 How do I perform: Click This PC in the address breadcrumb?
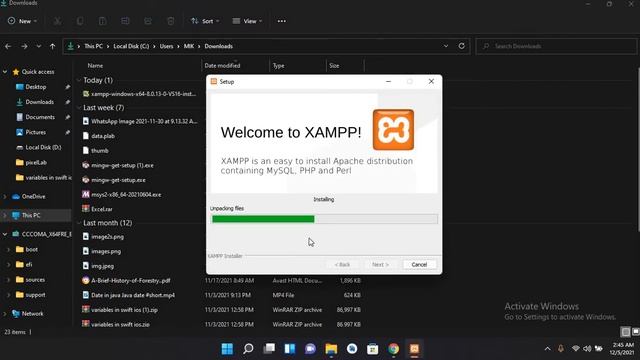93,46
